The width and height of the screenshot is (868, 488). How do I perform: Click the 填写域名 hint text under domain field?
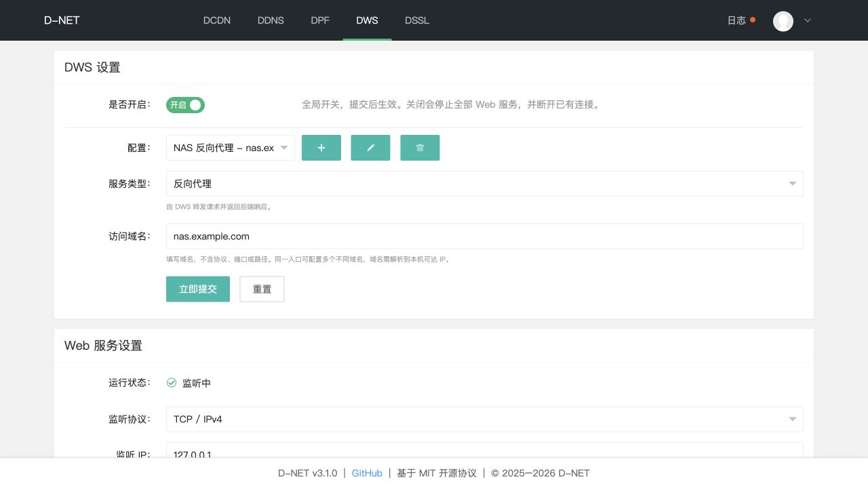[x=308, y=260]
